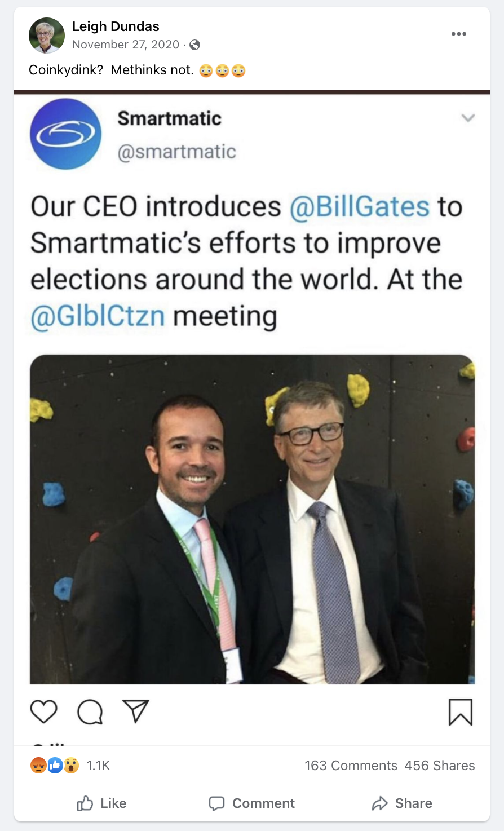Expand the chevron on the Smartmatic tweet

(x=468, y=118)
